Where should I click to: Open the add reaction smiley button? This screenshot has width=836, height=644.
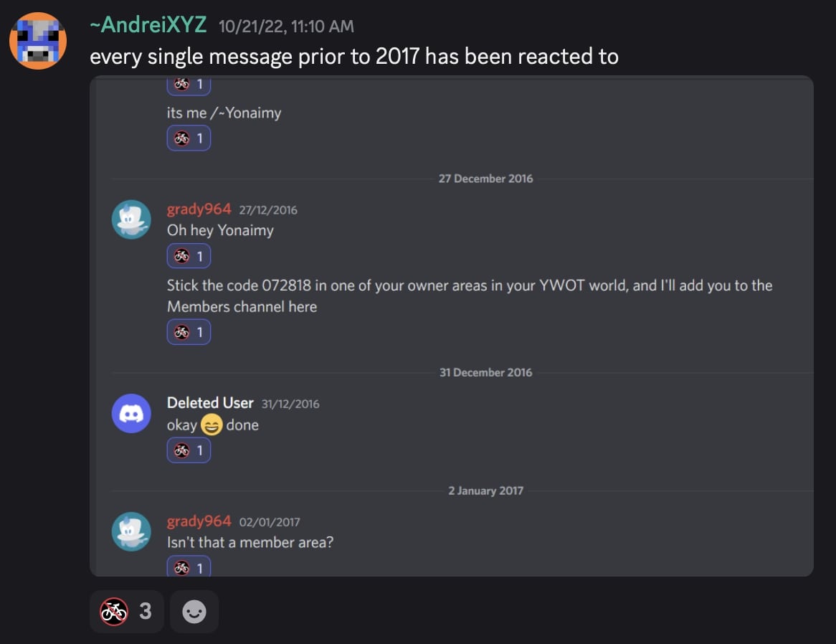[x=194, y=611]
